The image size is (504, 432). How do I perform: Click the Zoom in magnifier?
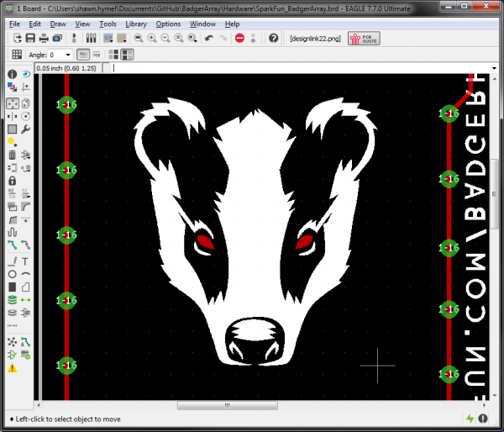tap(152, 39)
